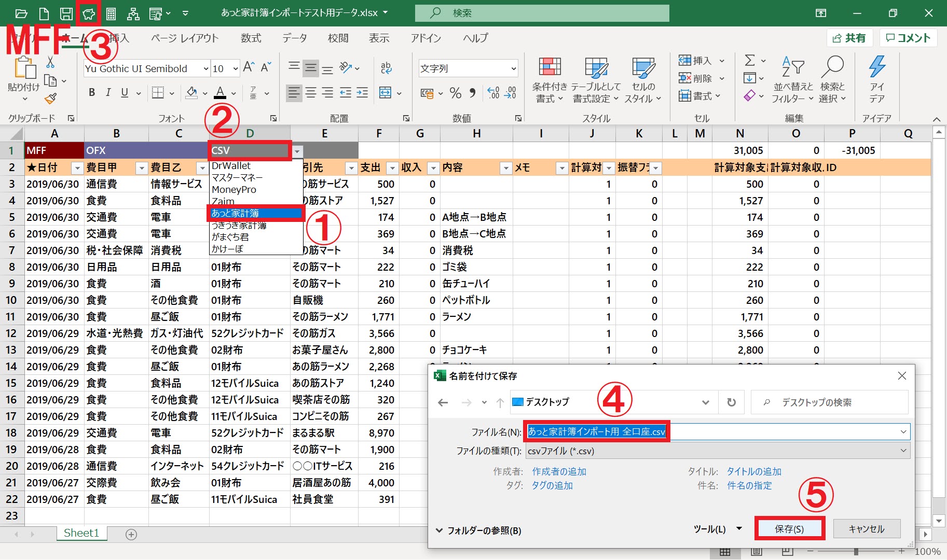The image size is (947, 560).
Task: Open the D1 cell CSV dropdown arrow
Action: [x=297, y=151]
